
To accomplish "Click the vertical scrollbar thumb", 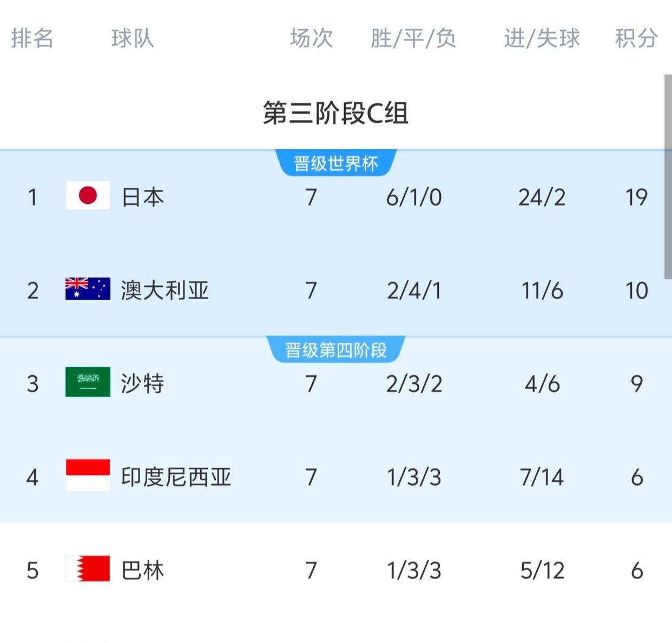I will [x=668, y=177].
